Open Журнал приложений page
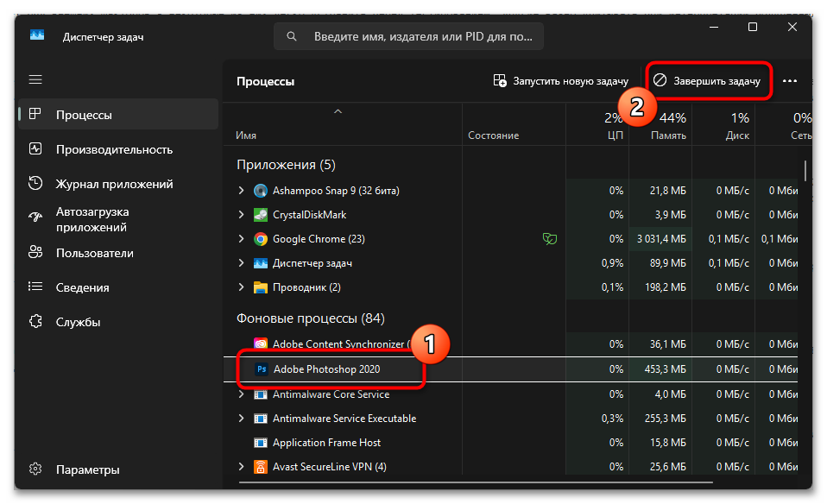This screenshot has height=504, width=827. pos(118,184)
